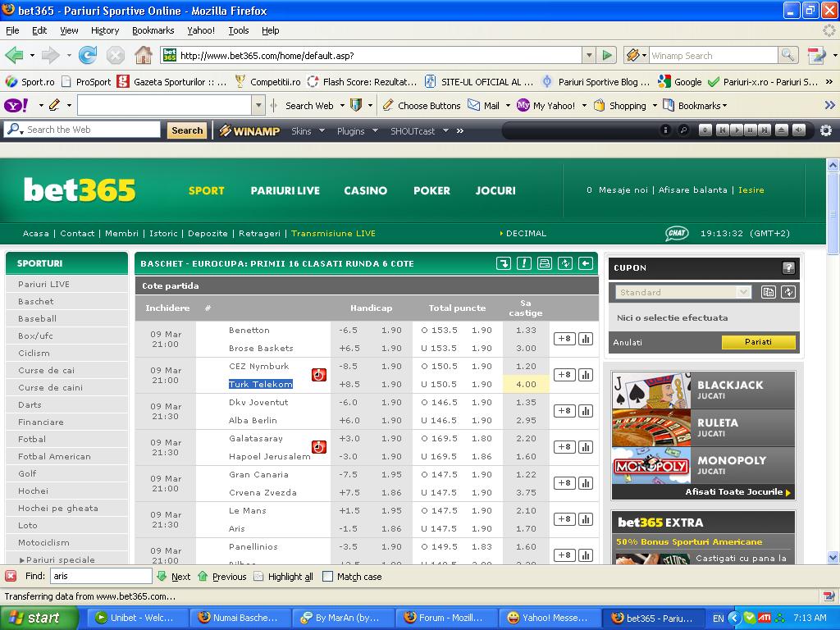Click Anulati in the coupon
Viewport: 840px width, 630px height.
628,342
